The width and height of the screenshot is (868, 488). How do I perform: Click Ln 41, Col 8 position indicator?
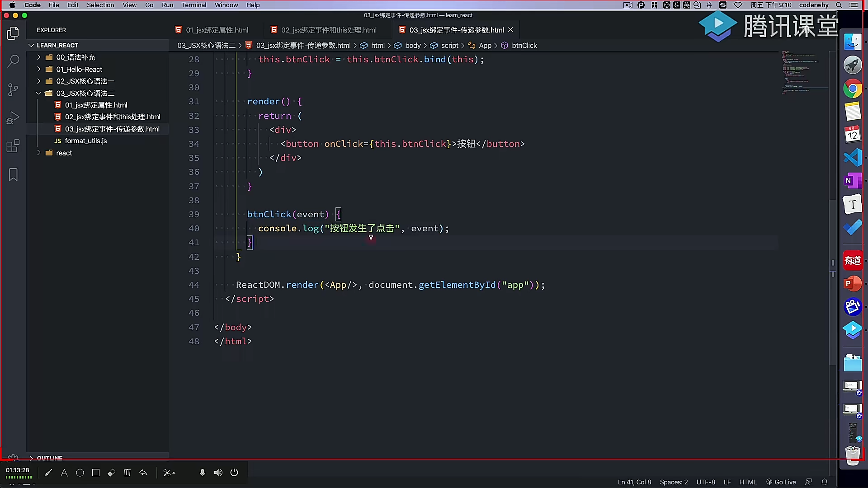click(x=634, y=482)
